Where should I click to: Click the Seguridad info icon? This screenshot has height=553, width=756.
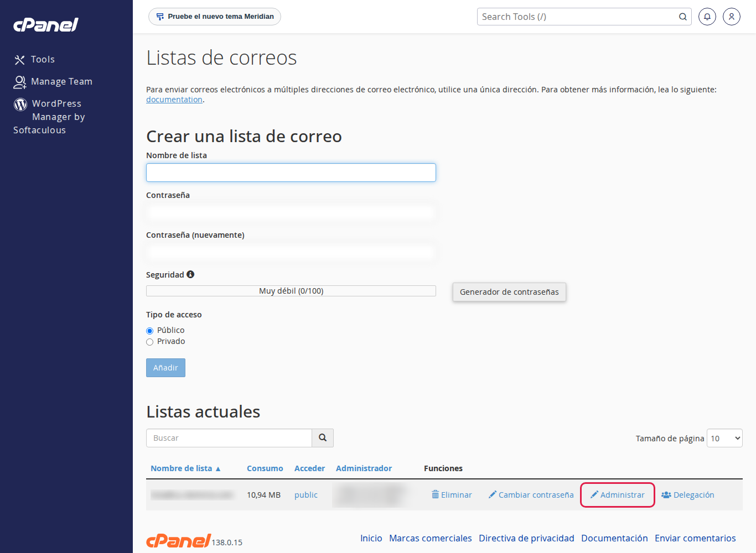tap(190, 274)
